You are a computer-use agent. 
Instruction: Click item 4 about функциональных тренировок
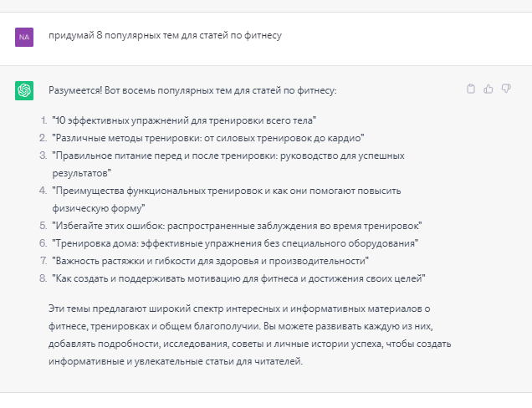coord(227,200)
